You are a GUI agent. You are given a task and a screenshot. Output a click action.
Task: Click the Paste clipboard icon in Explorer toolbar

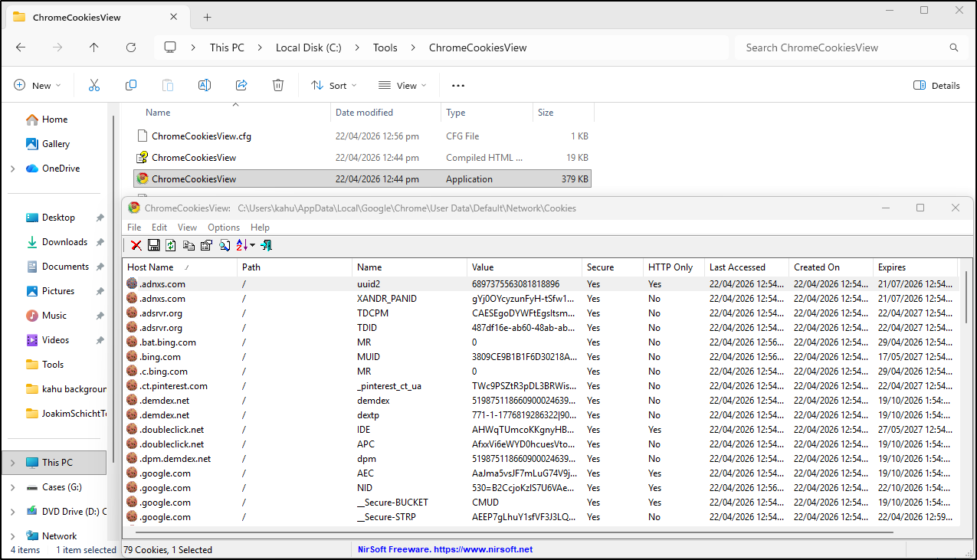click(168, 85)
